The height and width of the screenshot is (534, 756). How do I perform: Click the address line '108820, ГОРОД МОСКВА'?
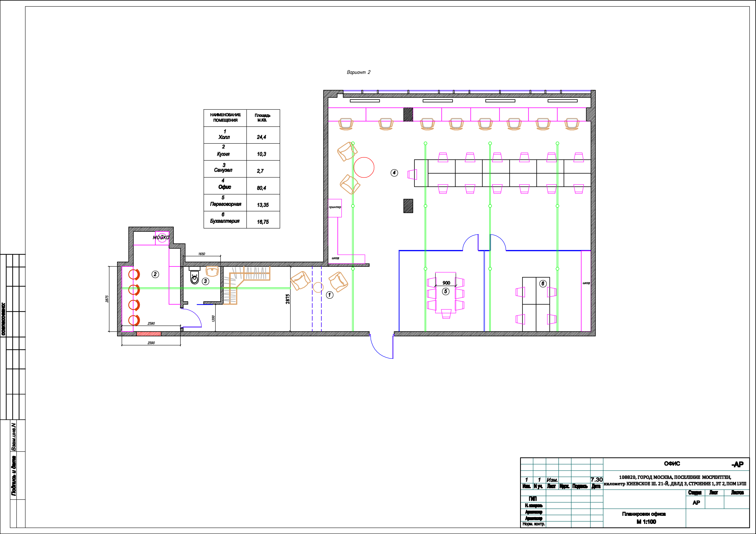coord(675,477)
